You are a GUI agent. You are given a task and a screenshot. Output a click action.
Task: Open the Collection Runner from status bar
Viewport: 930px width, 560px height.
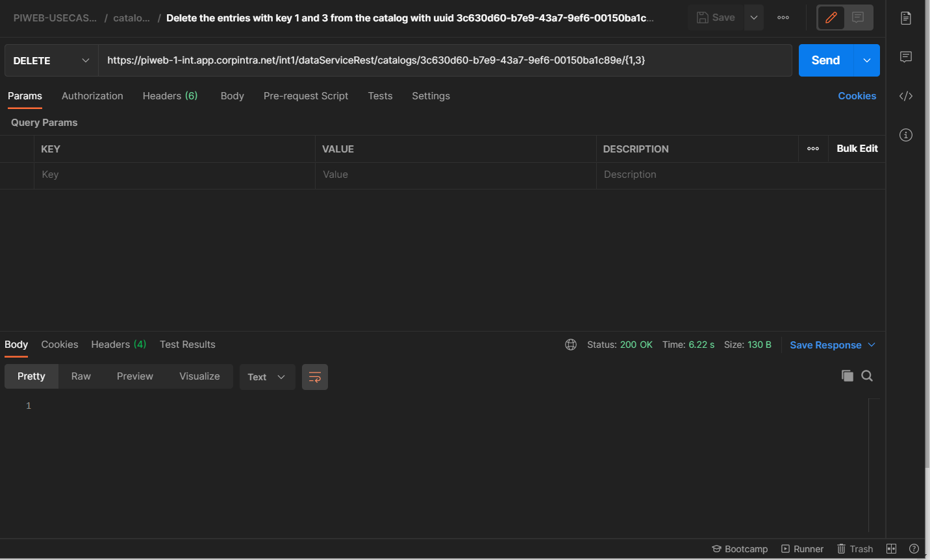click(803, 548)
